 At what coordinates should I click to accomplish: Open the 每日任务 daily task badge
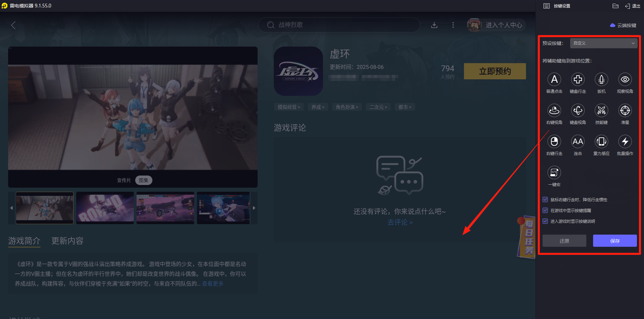[x=527, y=238]
